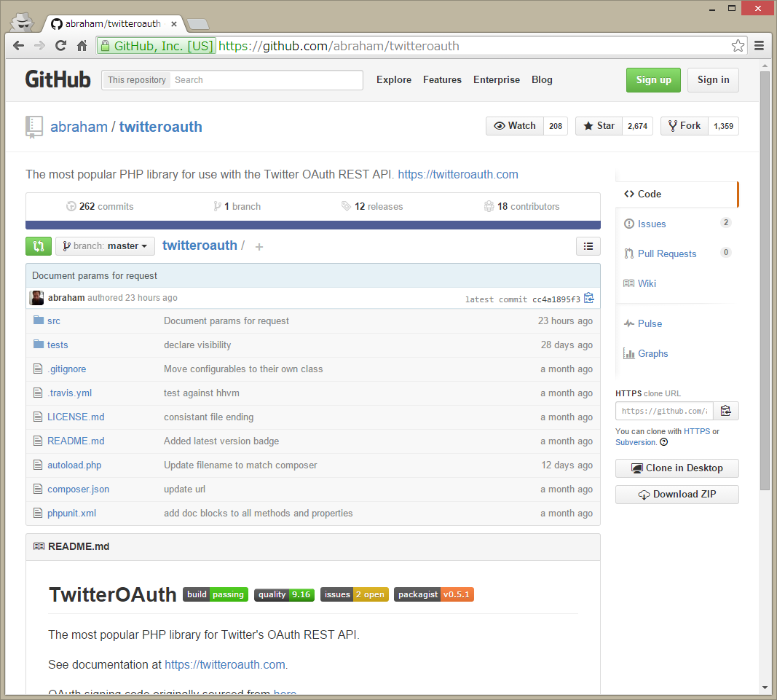Click the Sign up button
The height and width of the screenshot is (700, 777).
click(x=652, y=80)
